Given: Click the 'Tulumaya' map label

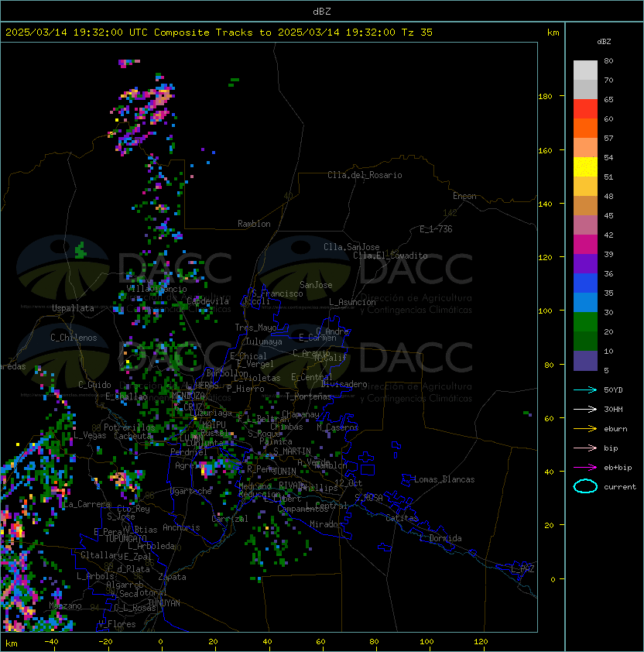Looking at the screenshot, I should [264, 341].
